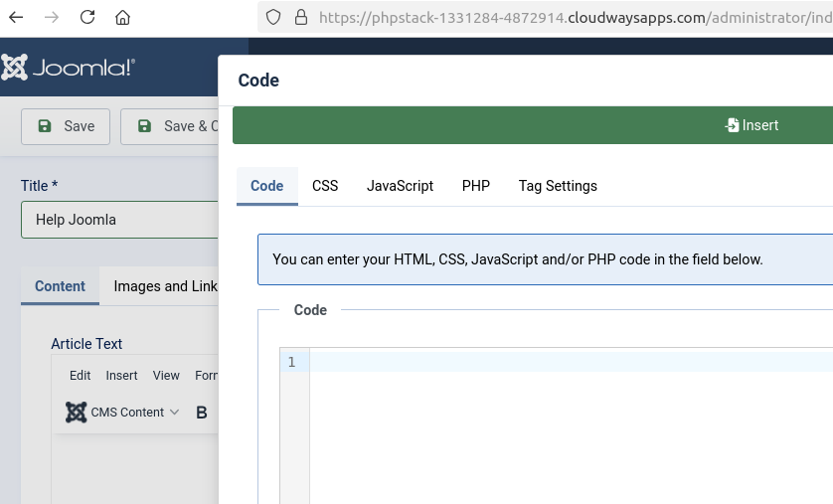Image resolution: width=833 pixels, height=504 pixels.
Task: Click the Article Text label
Action: tap(86, 344)
